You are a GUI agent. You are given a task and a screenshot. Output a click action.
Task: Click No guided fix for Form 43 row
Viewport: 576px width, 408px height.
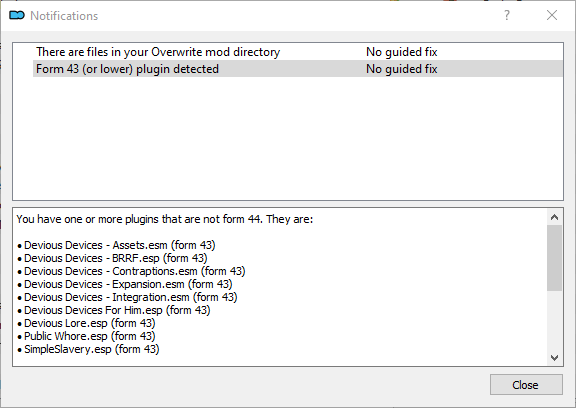tap(402, 69)
